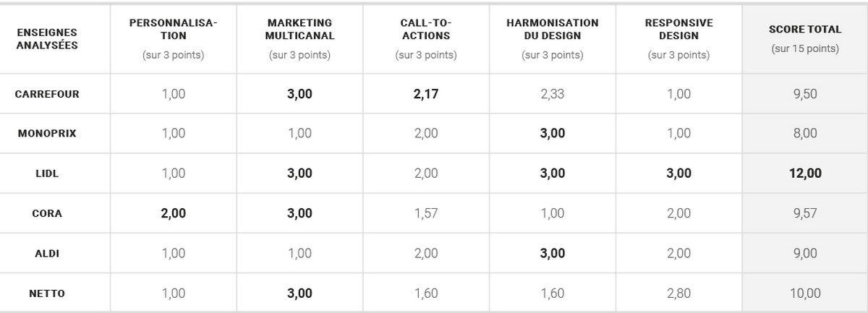Select the Harmonisation du Design header
The height and width of the screenshot is (313, 868).
552,29
